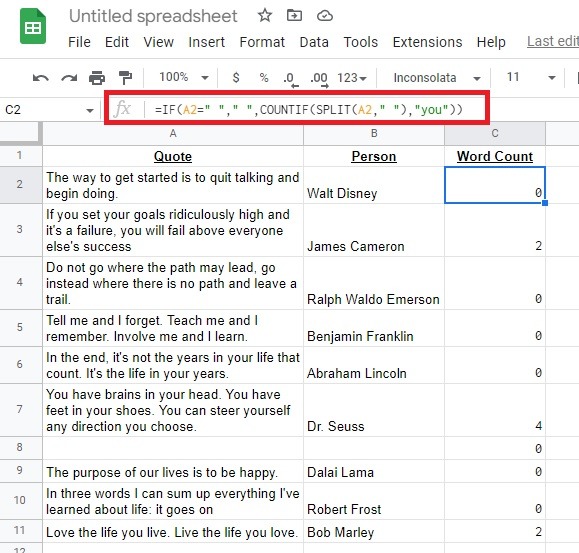Select the Walt Disney cell
Screen dimensions: 579x553
(374, 185)
